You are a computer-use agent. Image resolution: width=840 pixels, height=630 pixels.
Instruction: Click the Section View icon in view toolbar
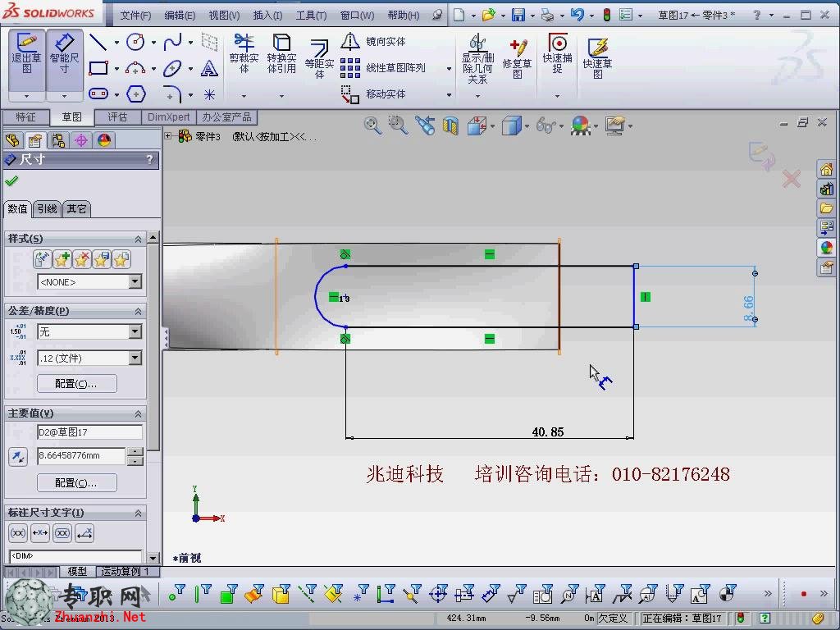[x=450, y=126]
